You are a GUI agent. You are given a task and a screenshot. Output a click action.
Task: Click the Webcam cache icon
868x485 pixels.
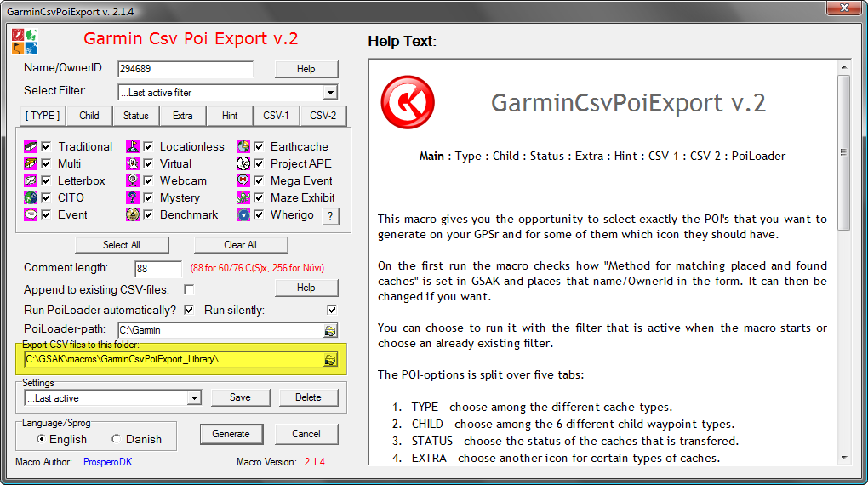(132, 181)
